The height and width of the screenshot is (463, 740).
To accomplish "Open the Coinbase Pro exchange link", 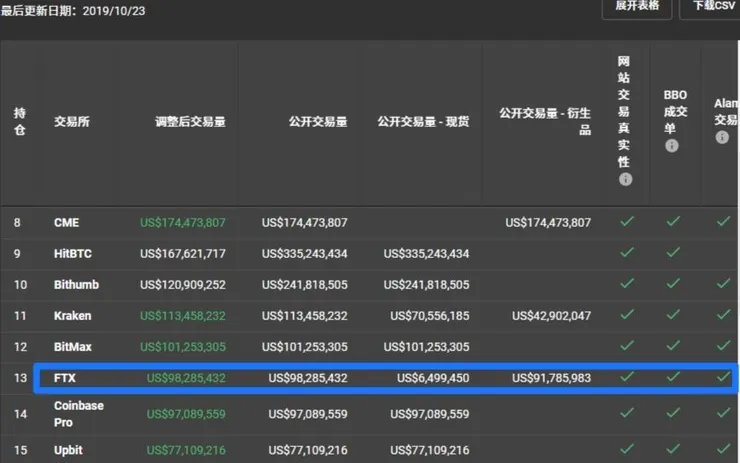I will coord(79,414).
